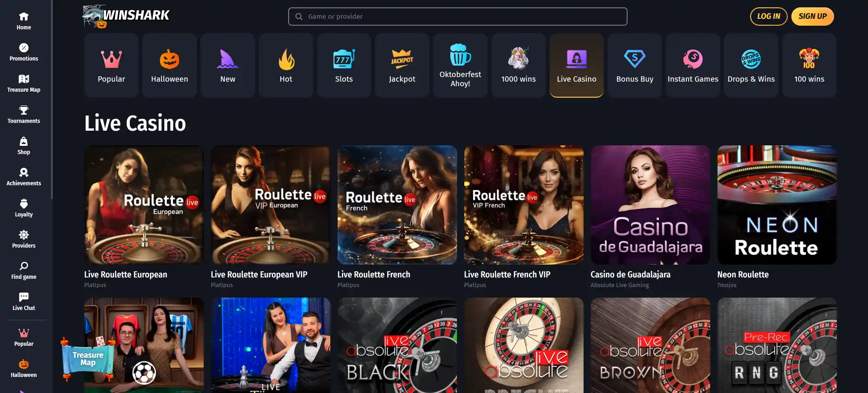The height and width of the screenshot is (393, 868).
Task: Open Find game in the sidebar
Action: [x=24, y=271]
